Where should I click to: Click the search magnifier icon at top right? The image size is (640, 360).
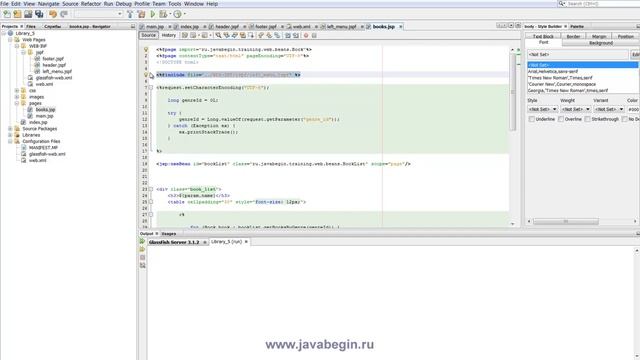pos(562,4)
